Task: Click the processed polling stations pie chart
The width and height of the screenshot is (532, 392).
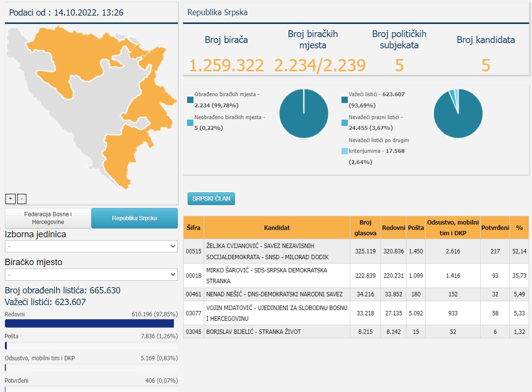Action: [x=304, y=113]
